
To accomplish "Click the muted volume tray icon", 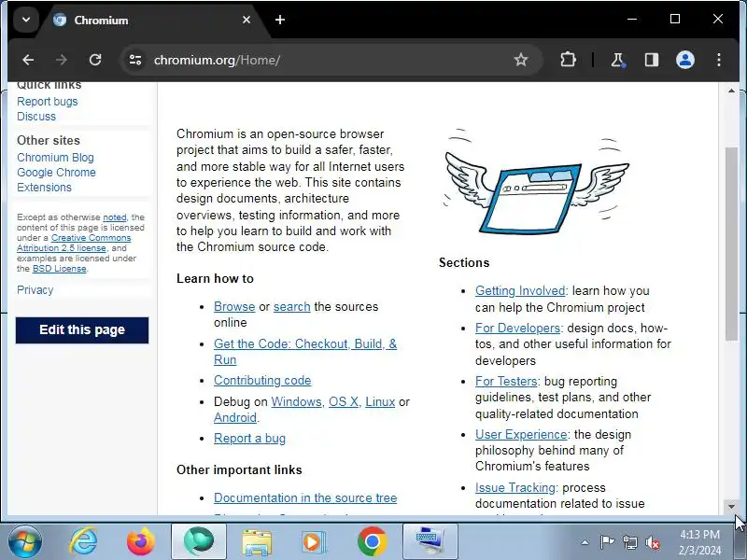I will [x=653, y=542].
